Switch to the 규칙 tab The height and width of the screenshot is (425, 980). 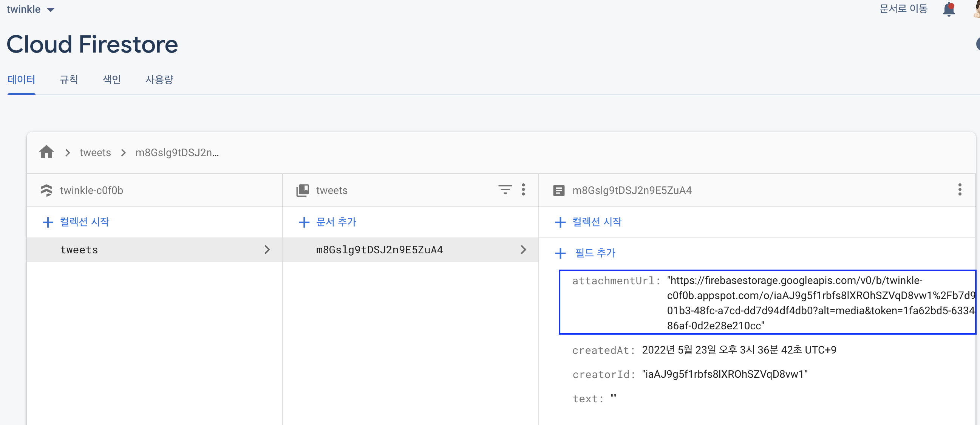pyautogui.click(x=69, y=79)
